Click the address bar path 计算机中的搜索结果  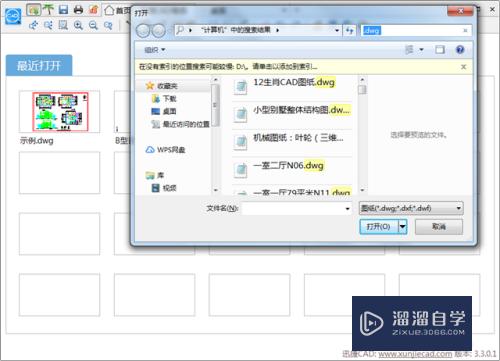point(236,30)
